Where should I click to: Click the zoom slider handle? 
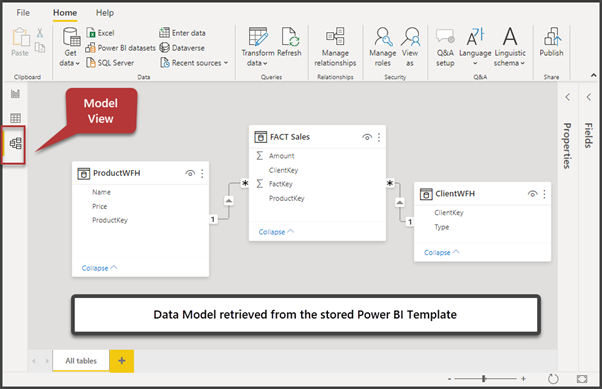484,379
